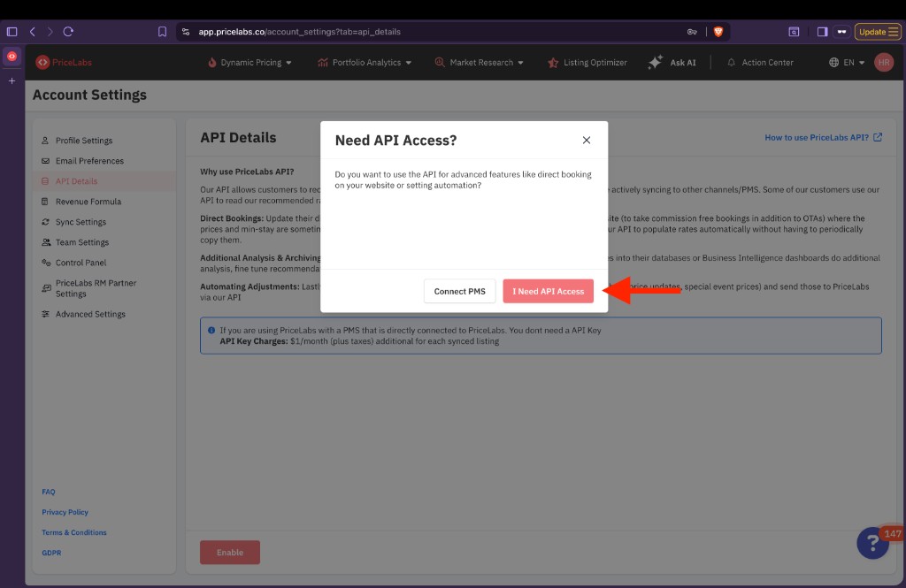Expand Market Research dropdown

(479, 63)
